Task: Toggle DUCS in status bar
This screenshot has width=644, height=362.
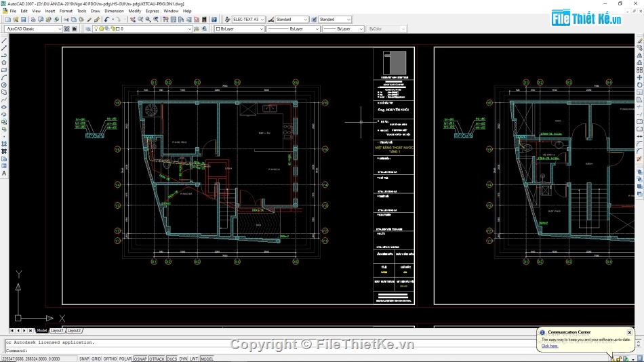Action: 172,359
